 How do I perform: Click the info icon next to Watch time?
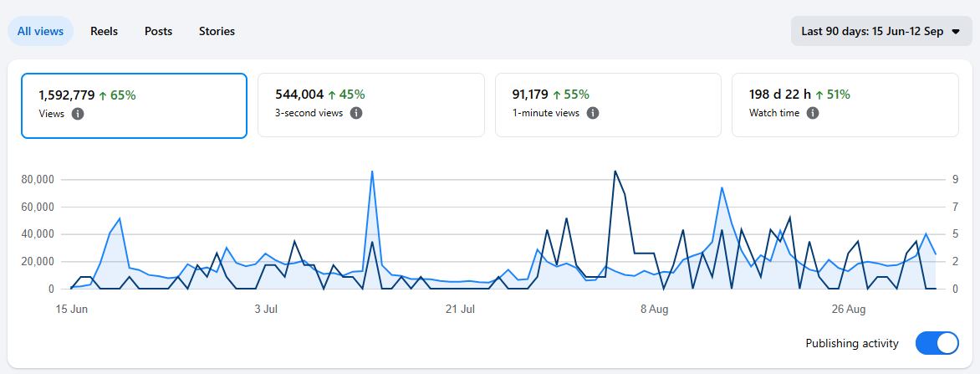click(812, 113)
